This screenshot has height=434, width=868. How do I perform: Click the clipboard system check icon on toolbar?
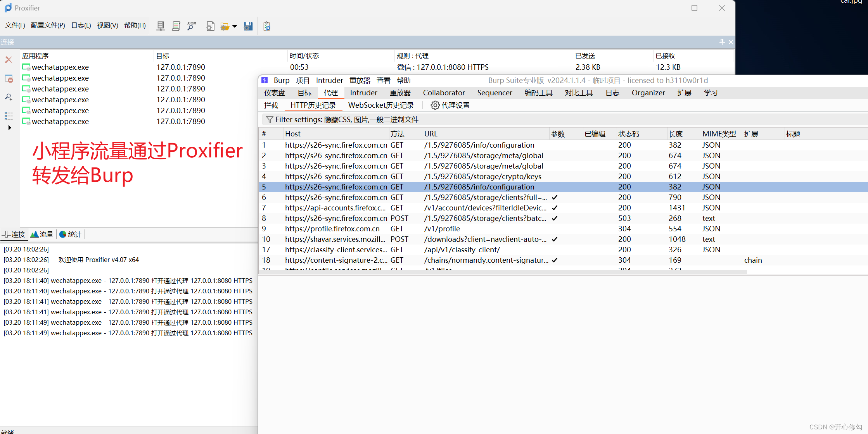(x=266, y=26)
